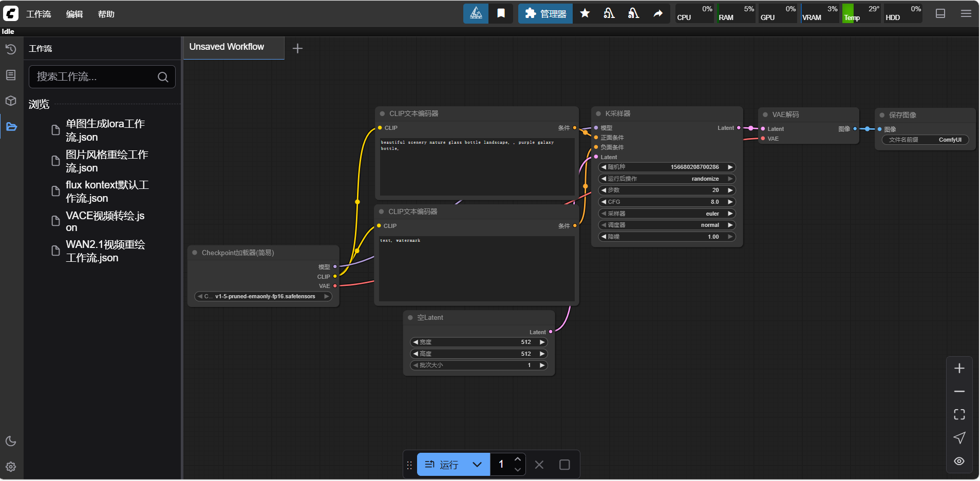Viewport: 980px width, 481px height.
Task: Click the ComfyUI logo icon
Action: 11,14
